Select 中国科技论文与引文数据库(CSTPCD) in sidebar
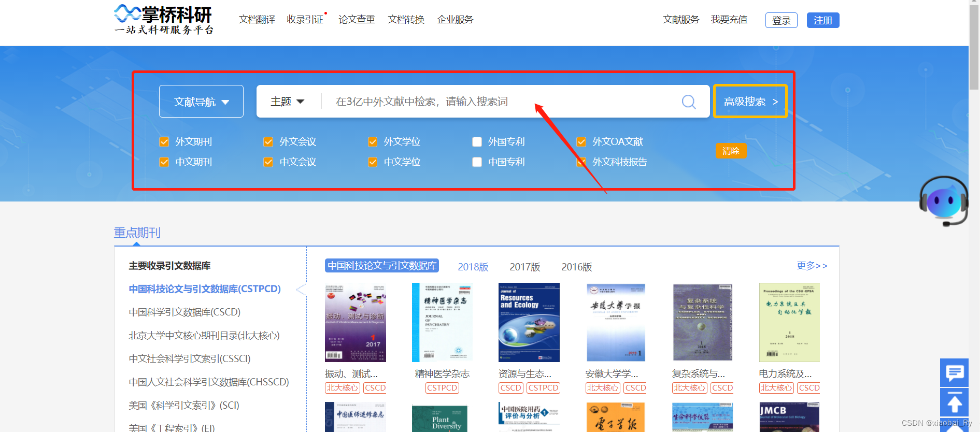 pos(205,289)
